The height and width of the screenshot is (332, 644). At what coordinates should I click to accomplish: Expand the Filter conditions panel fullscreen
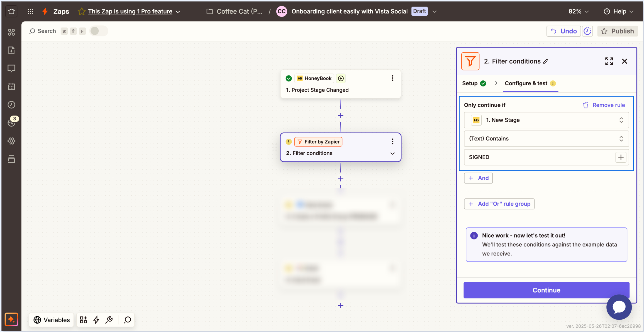(609, 61)
